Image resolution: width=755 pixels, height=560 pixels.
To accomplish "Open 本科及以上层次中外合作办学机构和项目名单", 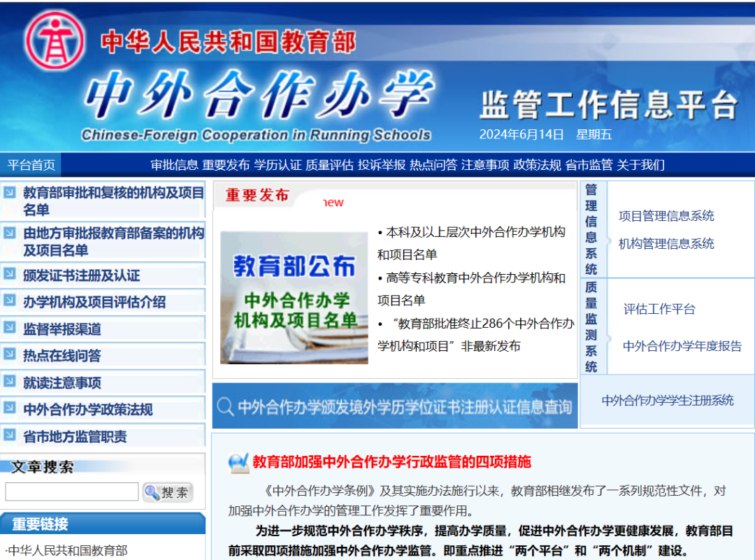I will coord(471,243).
